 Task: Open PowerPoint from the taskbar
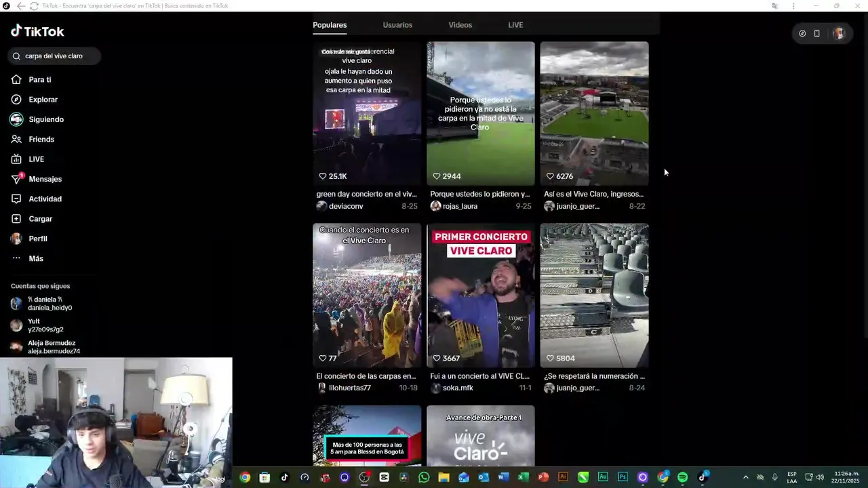pos(543,477)
